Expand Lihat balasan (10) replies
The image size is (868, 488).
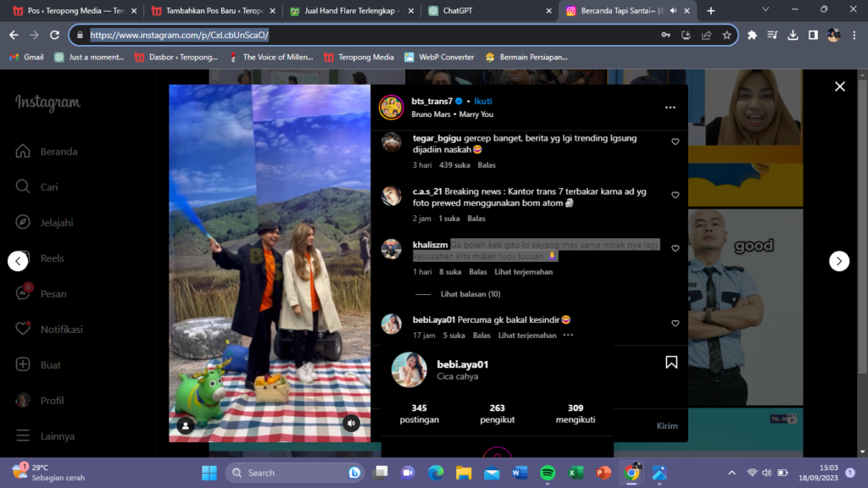470,294
